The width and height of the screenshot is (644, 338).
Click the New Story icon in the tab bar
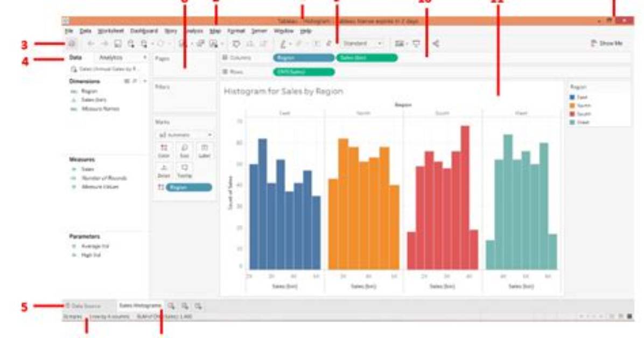click(198, 306)
